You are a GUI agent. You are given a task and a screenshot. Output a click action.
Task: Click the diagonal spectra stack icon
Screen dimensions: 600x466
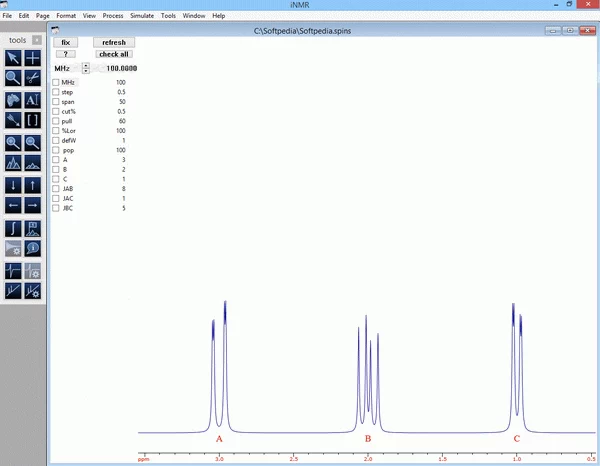(x=13, y=291)
